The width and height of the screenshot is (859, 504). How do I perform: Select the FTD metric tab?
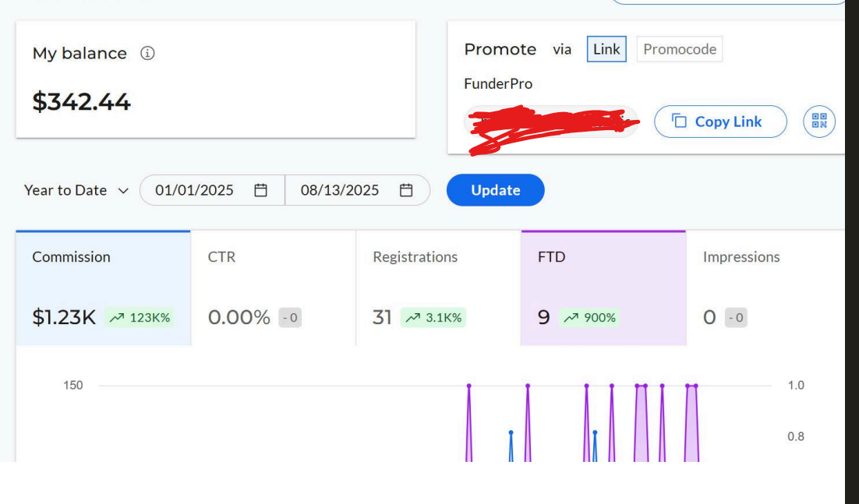click(x=603, y=287)
